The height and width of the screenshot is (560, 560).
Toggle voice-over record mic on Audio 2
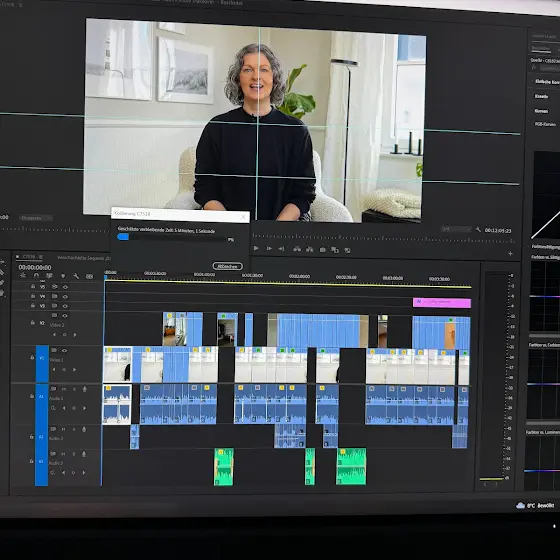coord(84,429)
